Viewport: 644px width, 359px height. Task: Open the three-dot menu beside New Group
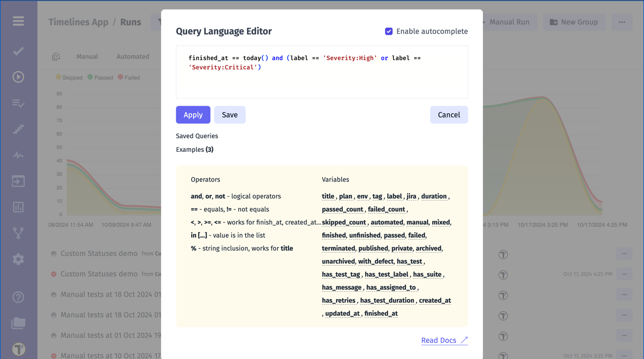(x=622, y=22)
